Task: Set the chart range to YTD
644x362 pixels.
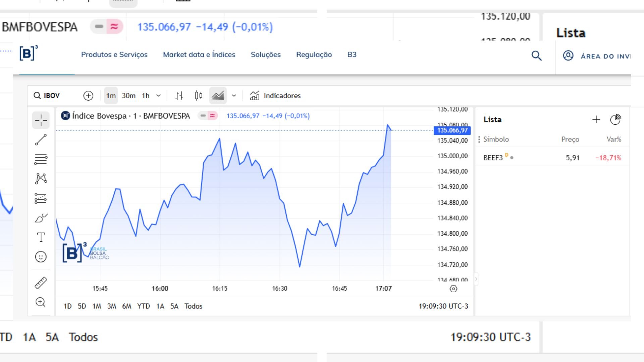Action: coord(144,306)
